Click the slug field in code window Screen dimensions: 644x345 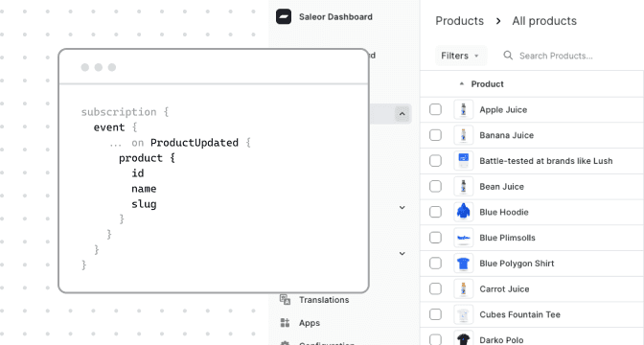pos(144,204)
